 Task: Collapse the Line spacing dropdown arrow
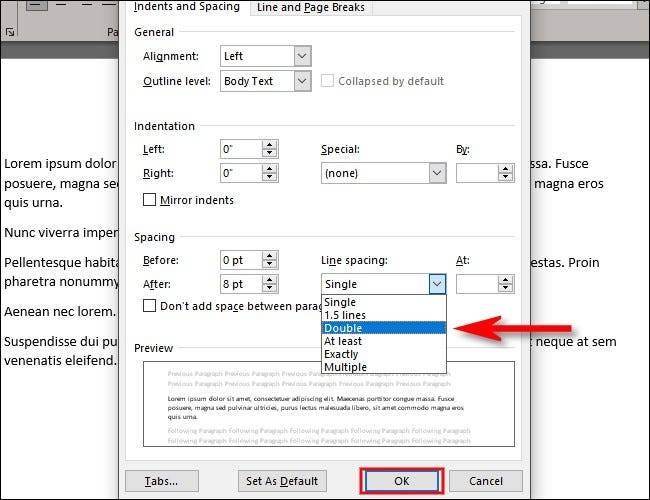click(x=436, y=284)
